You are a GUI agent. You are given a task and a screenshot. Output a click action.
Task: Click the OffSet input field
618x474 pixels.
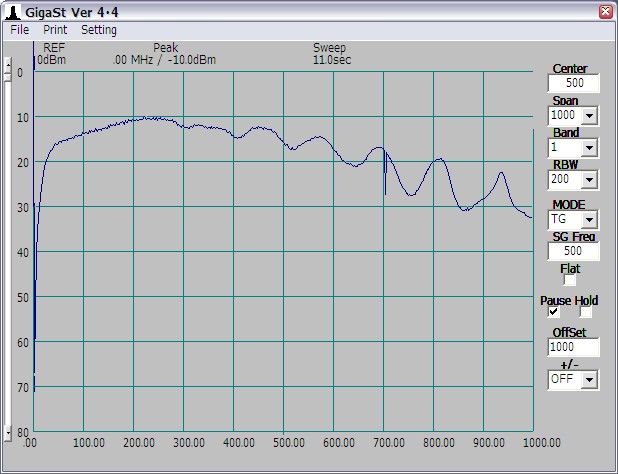tap(573, 347)
